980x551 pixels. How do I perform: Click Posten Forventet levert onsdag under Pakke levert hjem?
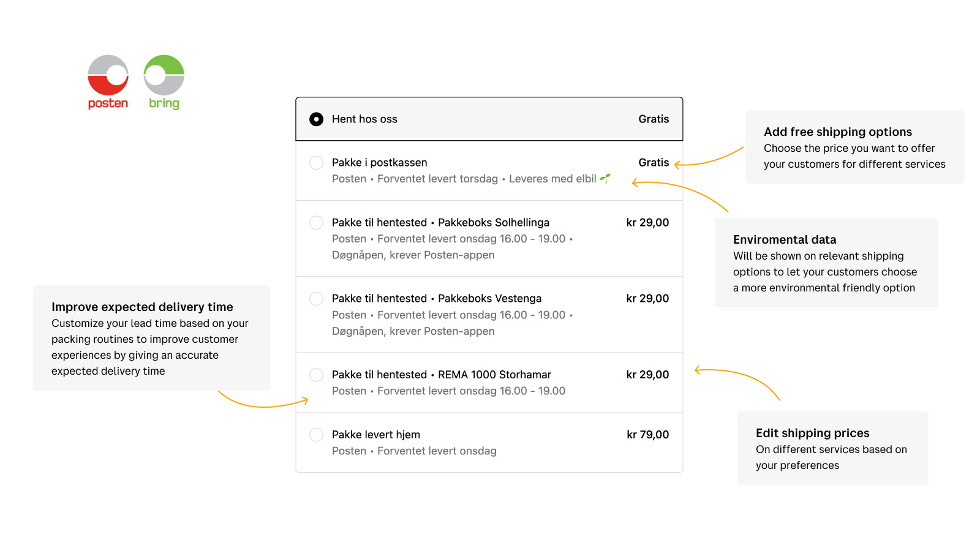click(414, 451)
